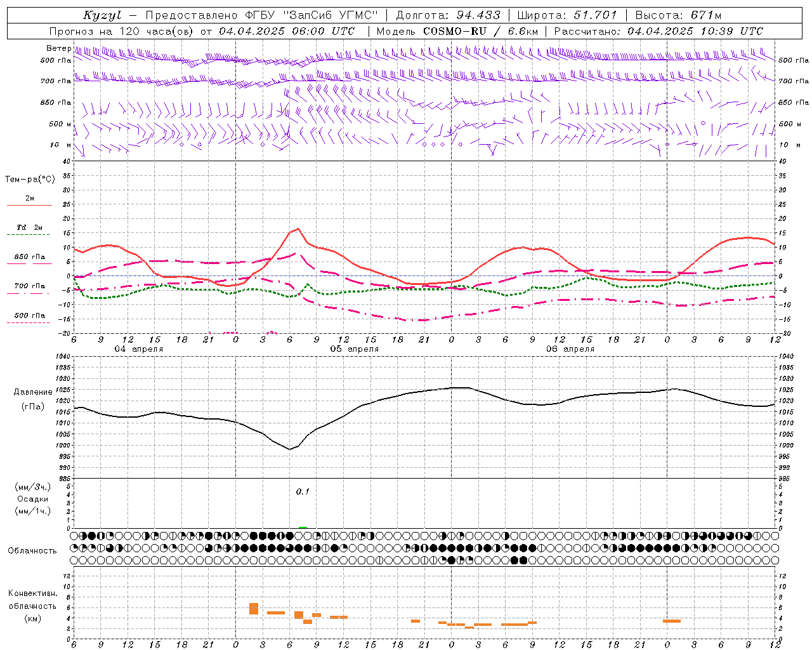Click the computed time 04.04.2025 10:39 UTC
Image resolution: width=812 pixels, height=650 pixels.
(x=695, y=31)
